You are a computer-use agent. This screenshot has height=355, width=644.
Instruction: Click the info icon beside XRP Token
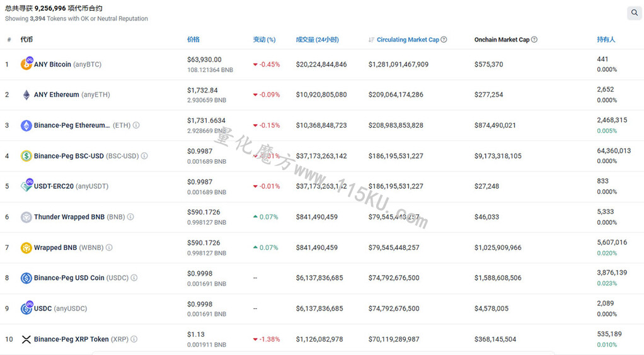[x=134, y=339]
